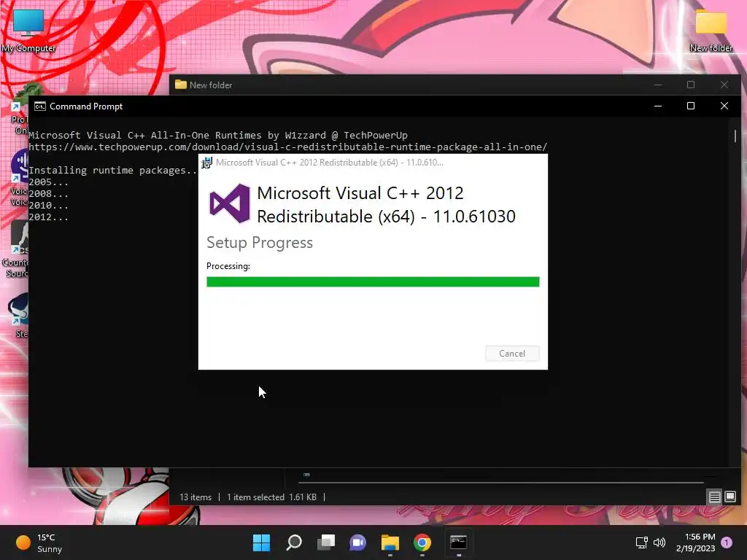Click '13 items' in explorer status bar
Image resolution: width=747 pixels, height=560 pixels.
coord(196,497)
